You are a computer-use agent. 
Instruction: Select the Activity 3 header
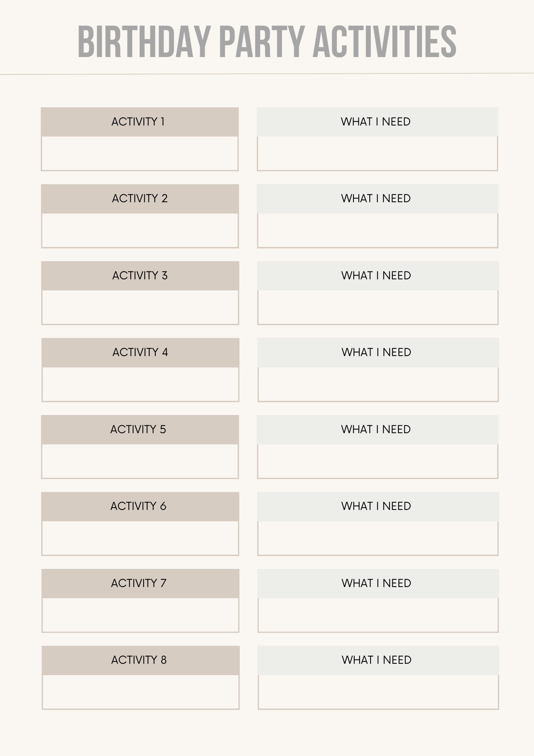140,276
